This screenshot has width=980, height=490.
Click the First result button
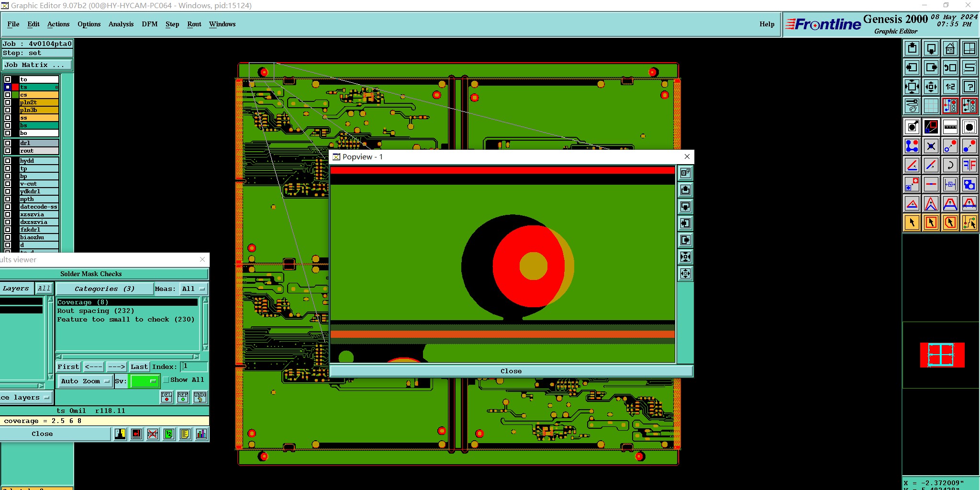tap(68, 367)
